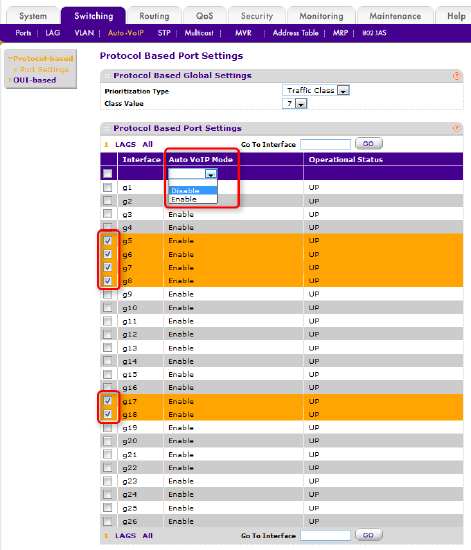Open the Security tab
471x550 pixels.
pyautogui.click(x=257, y=16)
